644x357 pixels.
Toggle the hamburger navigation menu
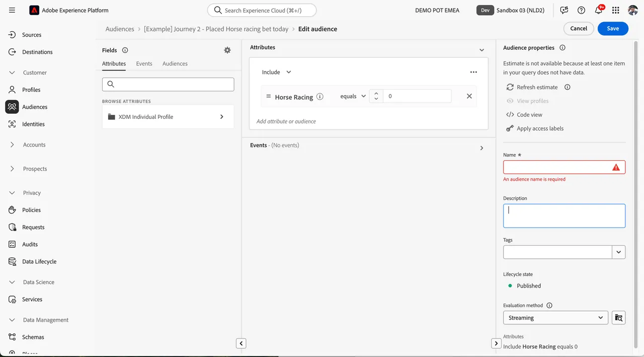point(12,10)
